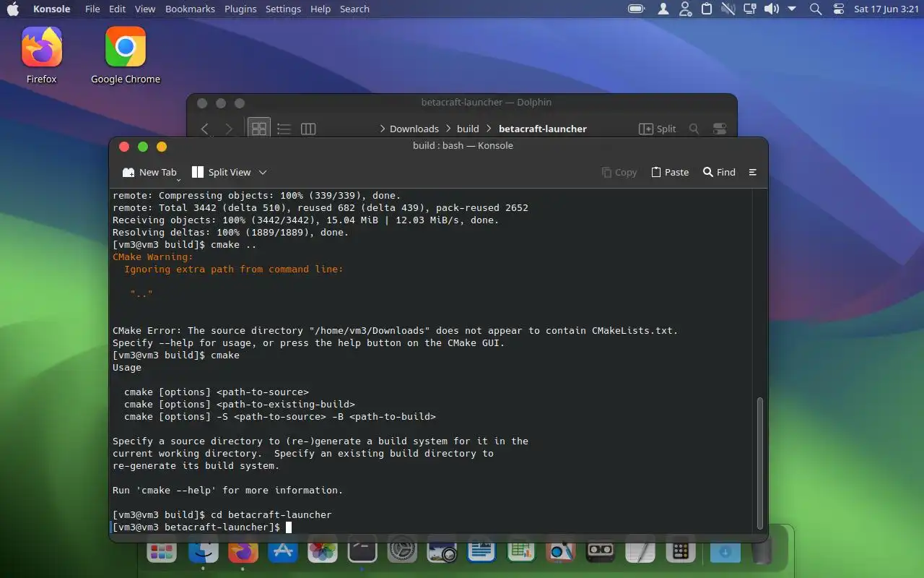The width and height of the screenshot is (924, 578).
Task: Open the Bookmarks menu
Action: 190,9
